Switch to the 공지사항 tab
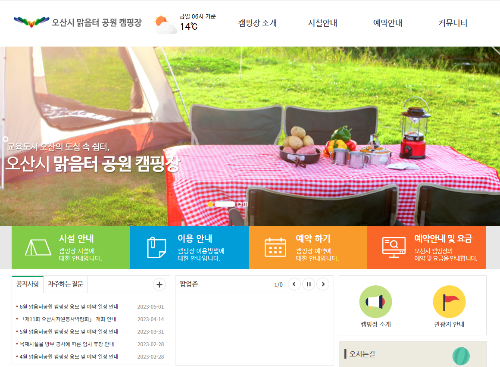 point(28,284)
